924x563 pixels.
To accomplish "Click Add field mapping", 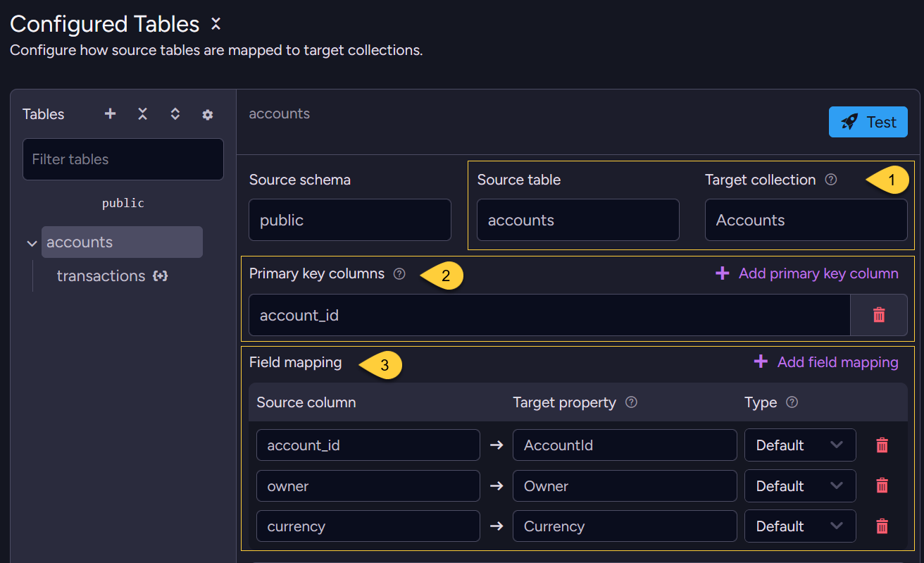I will [x=825, y=362].
